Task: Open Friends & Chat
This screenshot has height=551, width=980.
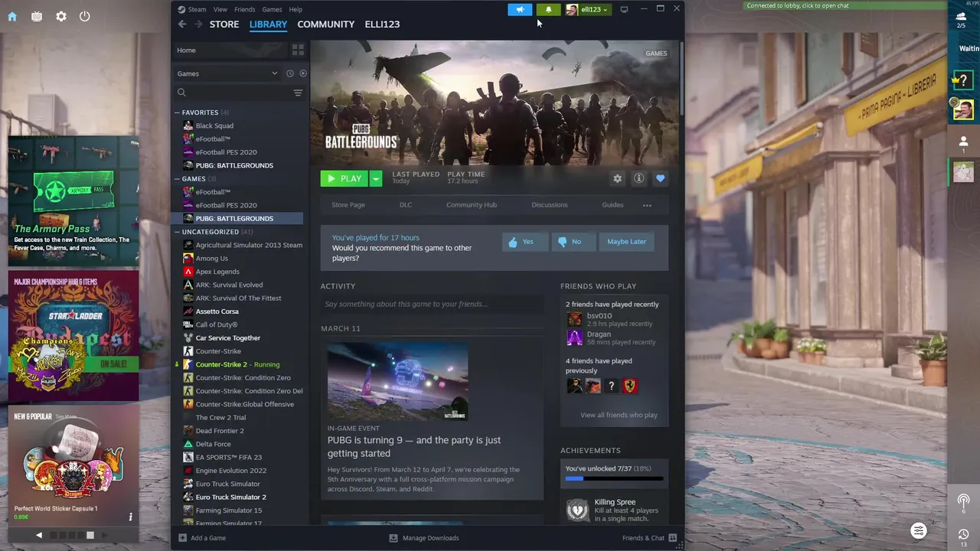Action: (649, 538)
